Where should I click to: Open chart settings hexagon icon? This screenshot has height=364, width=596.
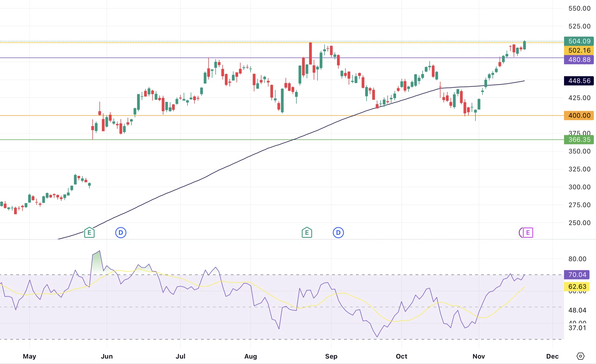580,356
